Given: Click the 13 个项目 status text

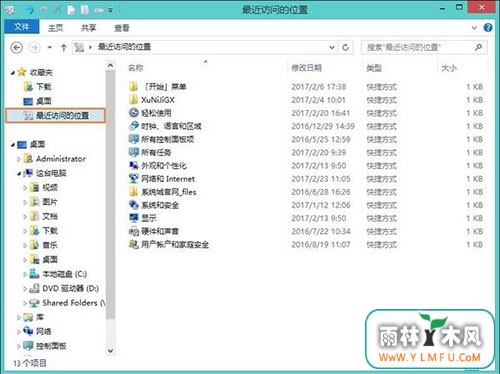Looking at the screenshot, I should coord(30,363).
